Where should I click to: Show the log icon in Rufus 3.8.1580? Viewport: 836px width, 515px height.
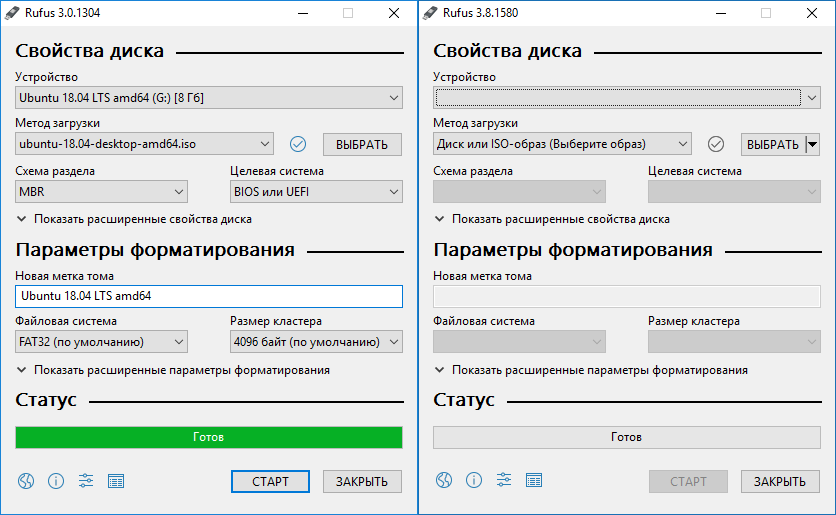534,480
